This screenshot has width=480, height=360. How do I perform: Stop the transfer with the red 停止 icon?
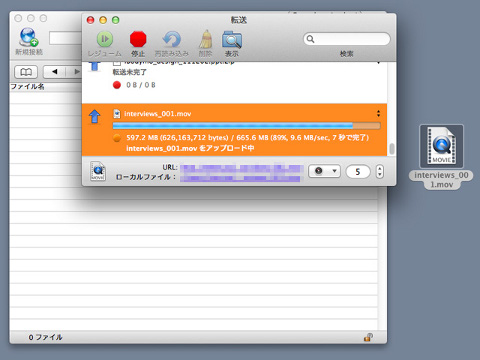pyautogui.click(x=138, y=39)
